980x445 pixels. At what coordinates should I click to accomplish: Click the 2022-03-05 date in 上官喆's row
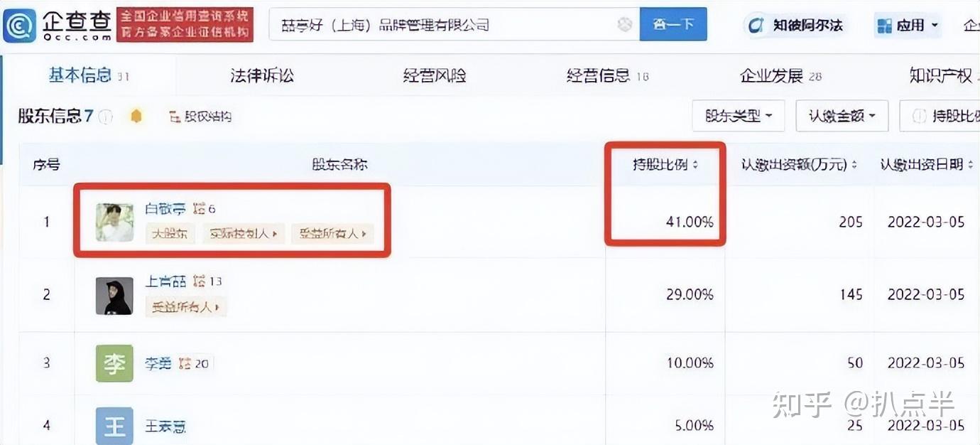(x=926, y=294)
